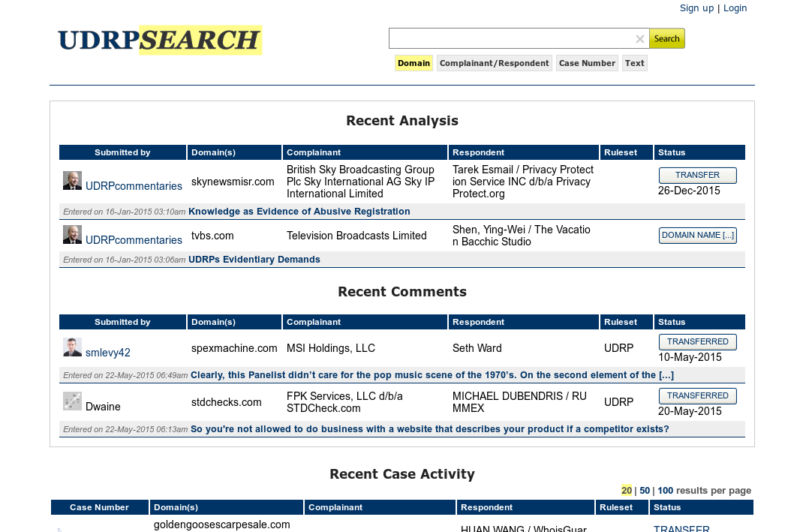View the smlevy42 profile picture

[72, 347]
